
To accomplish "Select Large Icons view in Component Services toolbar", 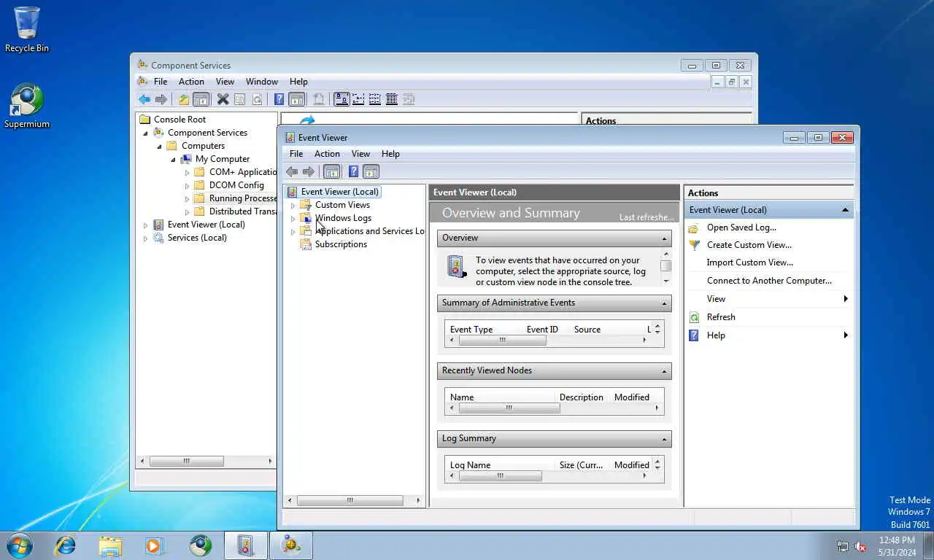I will pyautogui.click(x=341, y=99).
